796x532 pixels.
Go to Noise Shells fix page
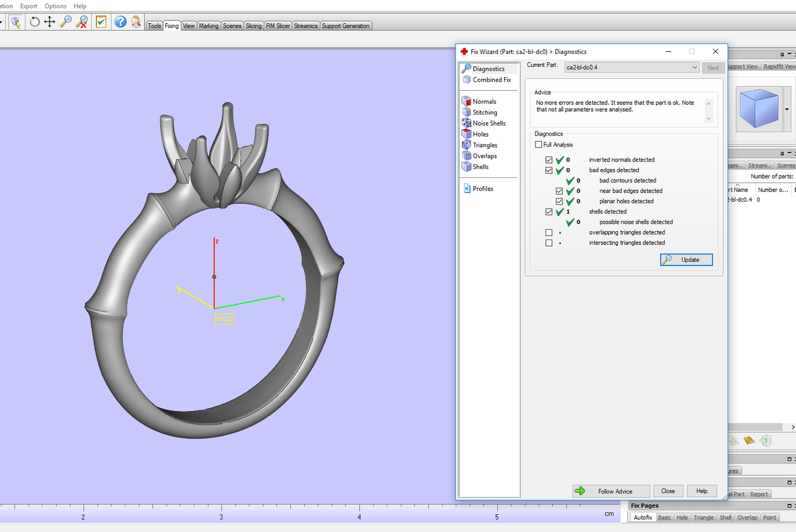click(489, 123)
